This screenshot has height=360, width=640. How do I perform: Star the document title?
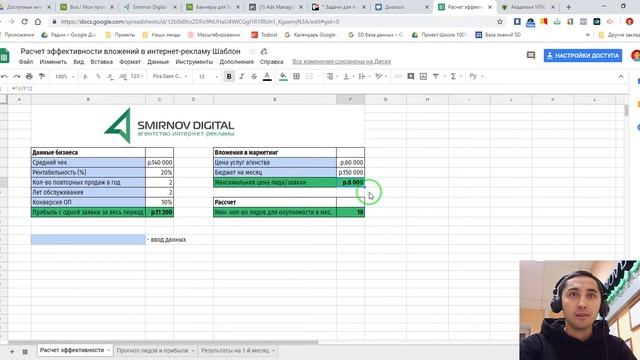pos(252,51)
